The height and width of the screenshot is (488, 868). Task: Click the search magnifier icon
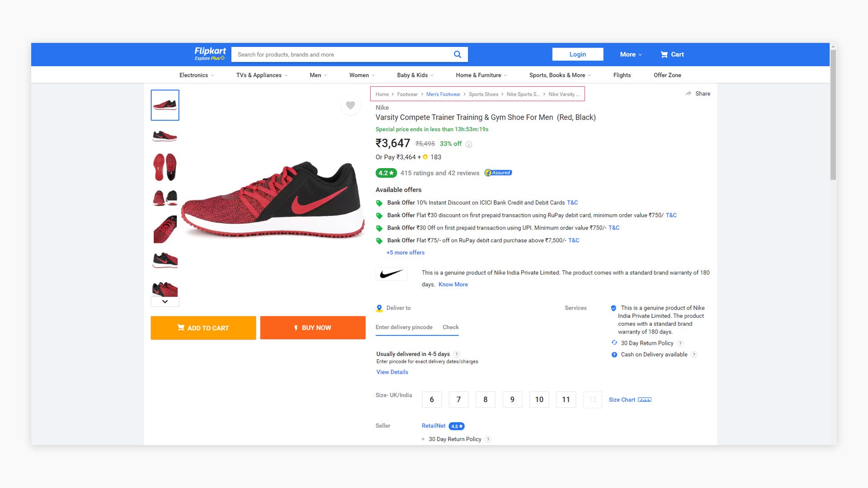click(458, 54)
